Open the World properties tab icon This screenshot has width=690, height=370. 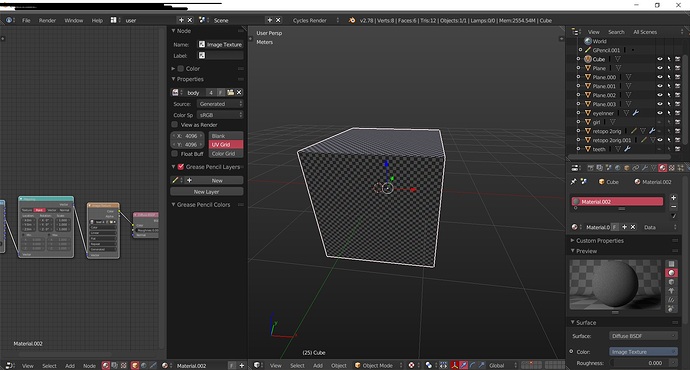point(617,168)
